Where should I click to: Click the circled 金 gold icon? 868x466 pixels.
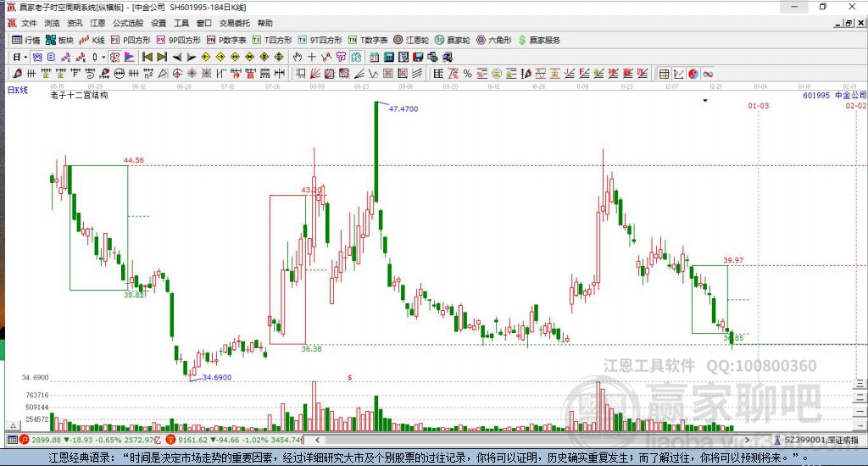(497, 74)
